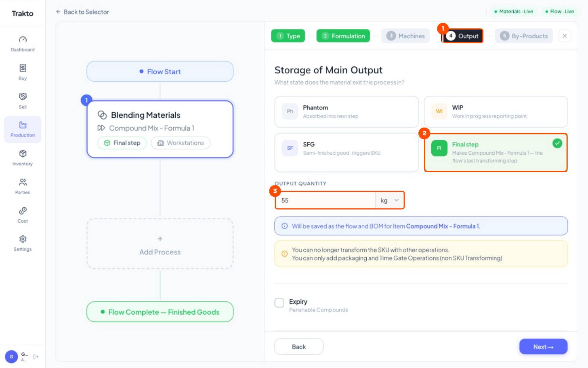Click the Flow Complete — Finished Goods node
Image resolution: width=588 pixels, height=368 pixels.
160,312
